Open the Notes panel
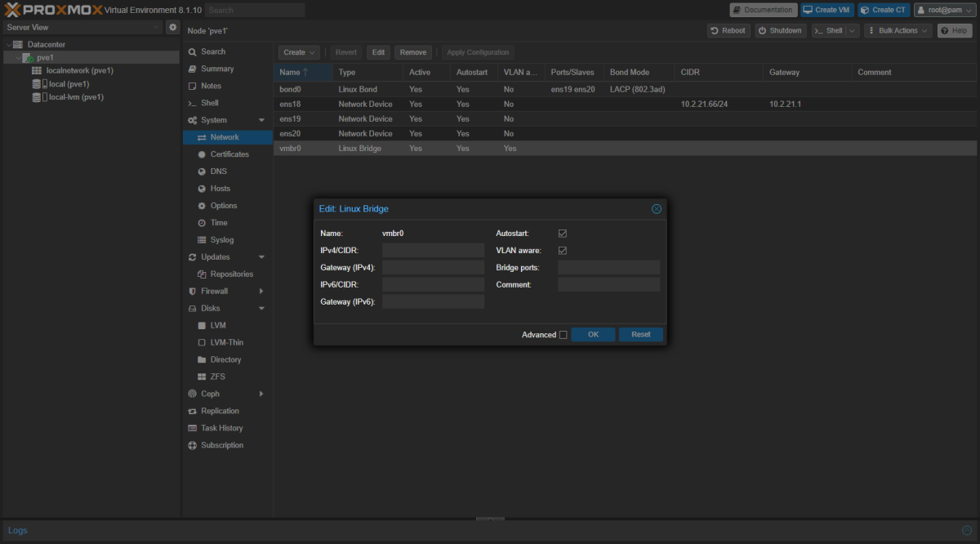This screenshot has width=980, height=544. click(x=211, y=86)
